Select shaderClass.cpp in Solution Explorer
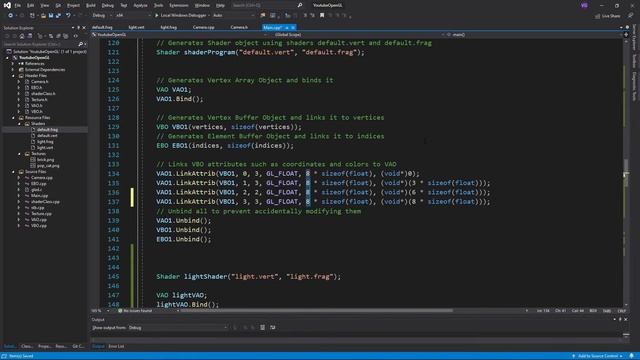640x360 pixels. pyautogui.click(x=45, y=202)
